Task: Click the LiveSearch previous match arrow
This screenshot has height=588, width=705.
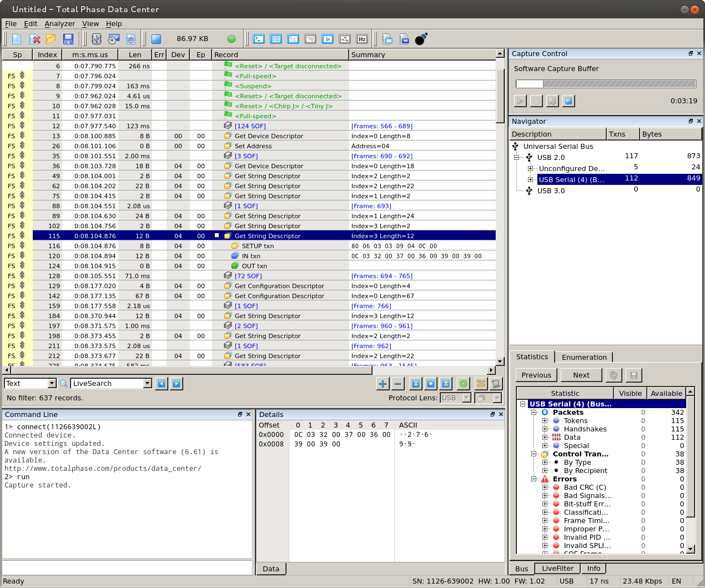Action: pyautogui.click(x=162, y=384)
